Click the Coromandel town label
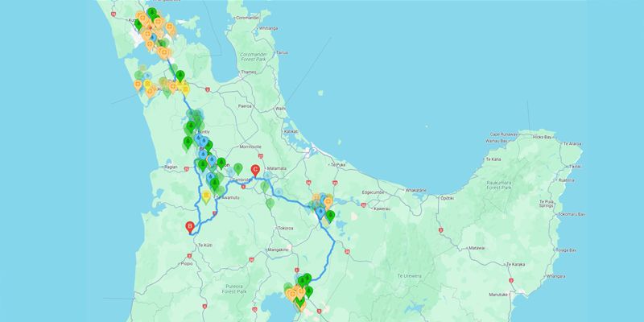The image size is (644, 322). 248,18
